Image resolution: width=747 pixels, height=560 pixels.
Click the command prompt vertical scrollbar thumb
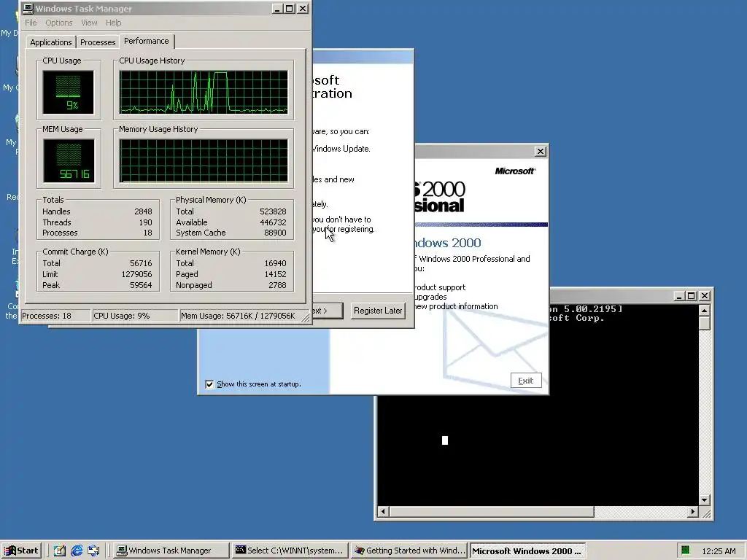pos(704,323)
